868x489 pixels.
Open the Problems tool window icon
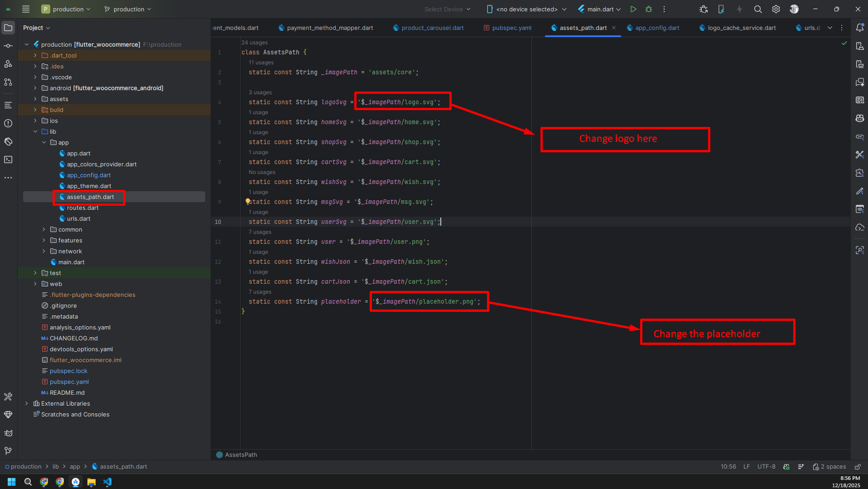[x=8, y=123]
